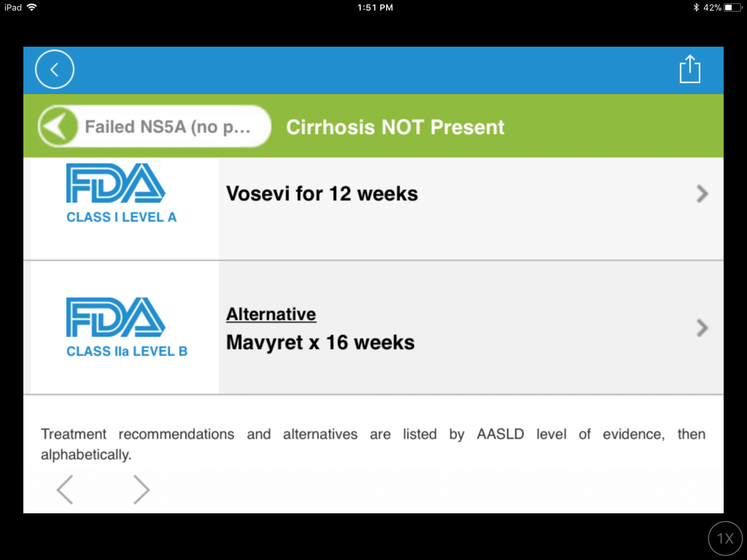This screenshot has width=747, height=560.
Task: Open Vosevi for 12 weeks recommendation
Action: click(x=322, y=194)
